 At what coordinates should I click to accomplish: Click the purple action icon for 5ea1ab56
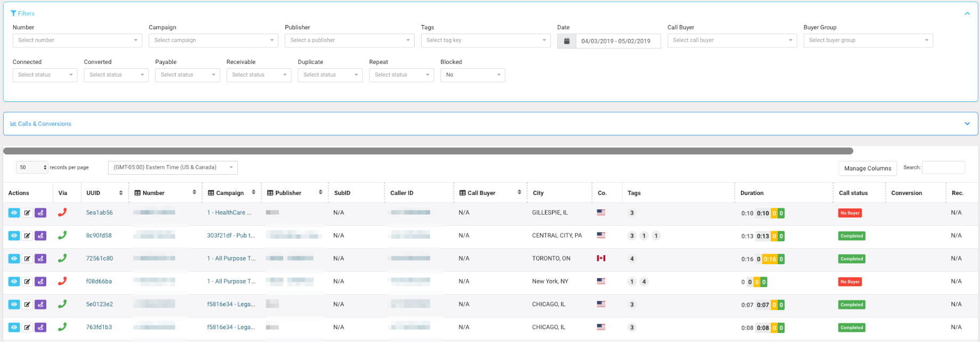(x=40, y=213)
